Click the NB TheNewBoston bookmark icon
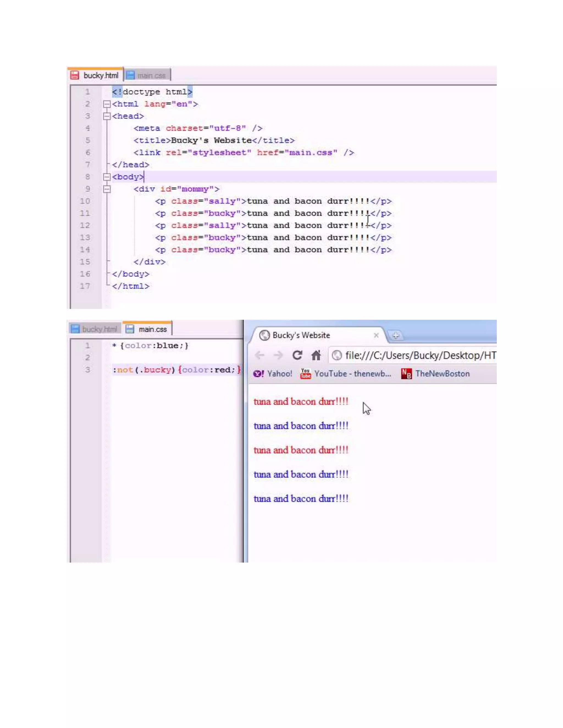Viewport: 563px width, 728px height. point(406,374)
